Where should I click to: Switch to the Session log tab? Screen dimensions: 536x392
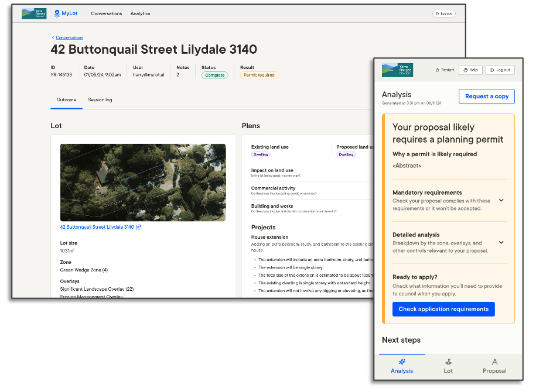(100, 100)
